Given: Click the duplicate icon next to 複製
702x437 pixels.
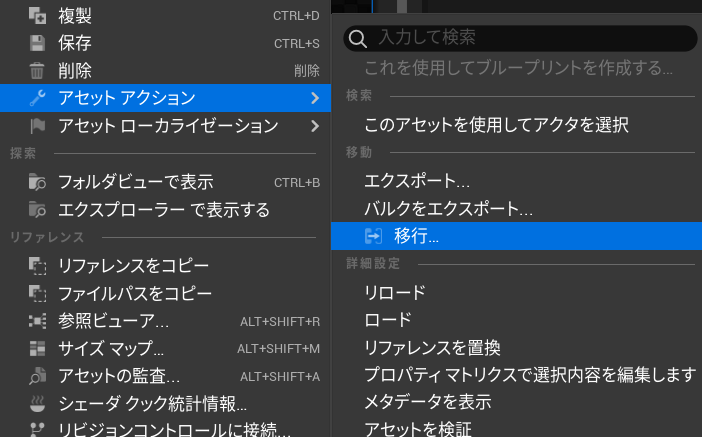Looking at the screenshot, I should coord(37,16).
